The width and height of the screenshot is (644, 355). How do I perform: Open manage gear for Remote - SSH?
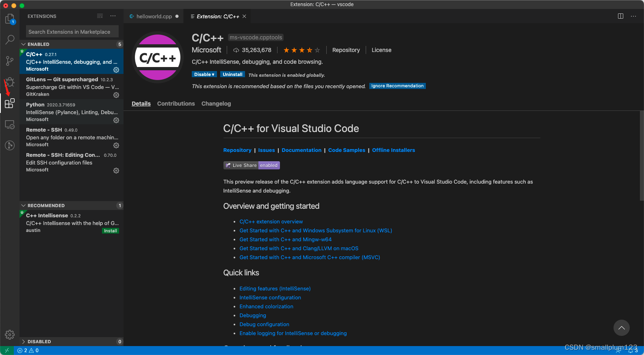[x=116, y=145]
